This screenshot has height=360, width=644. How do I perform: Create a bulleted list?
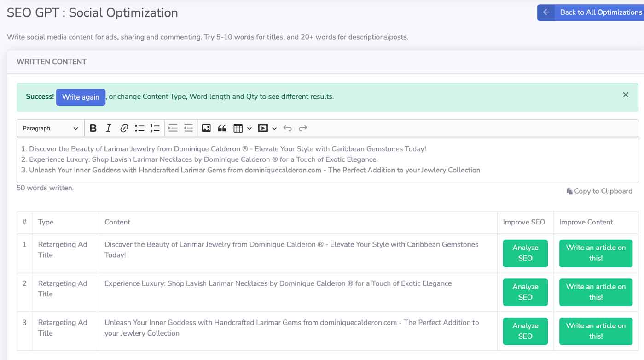[139, 129]
